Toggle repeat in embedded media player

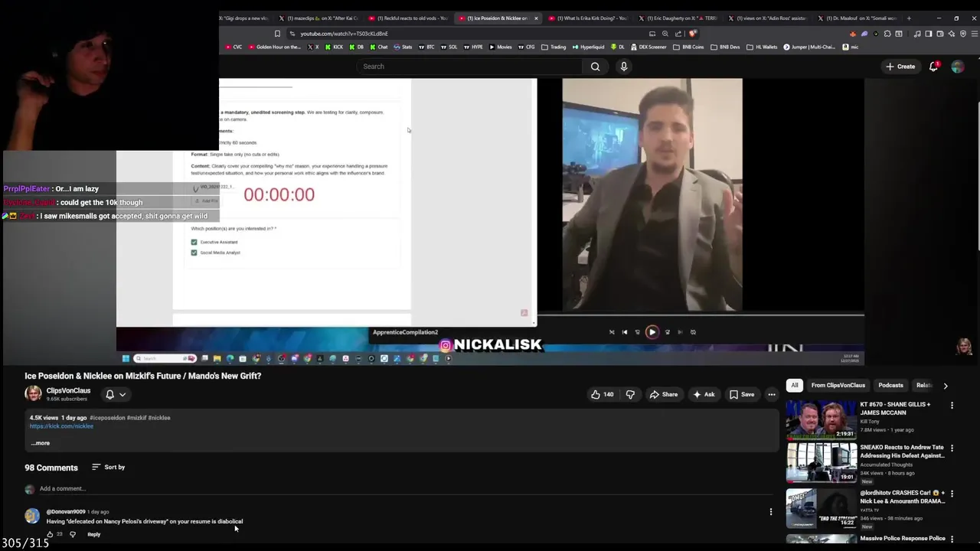coord(693,332)
